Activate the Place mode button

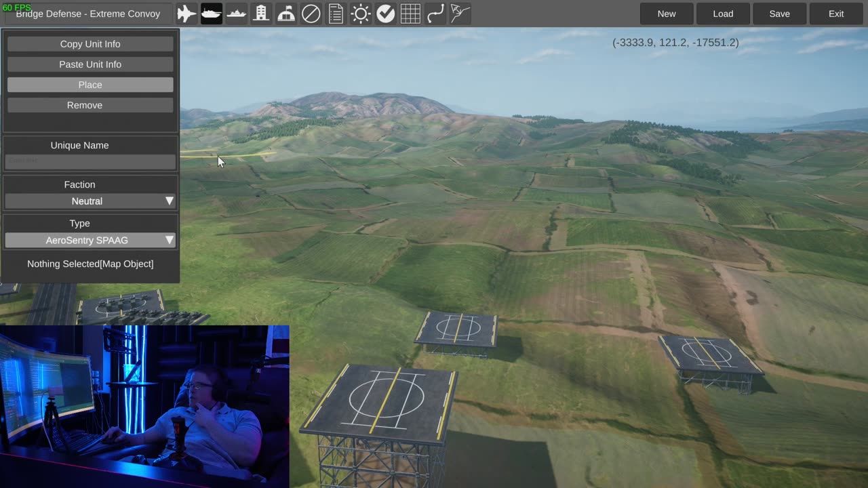pyautogui.click(x=90, y=85)
